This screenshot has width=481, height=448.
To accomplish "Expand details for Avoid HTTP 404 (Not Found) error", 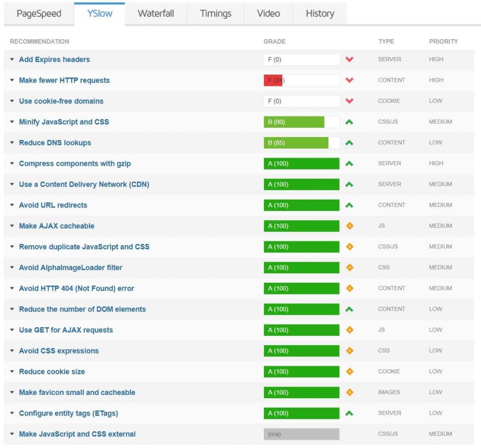I will [x=12, y=288].
